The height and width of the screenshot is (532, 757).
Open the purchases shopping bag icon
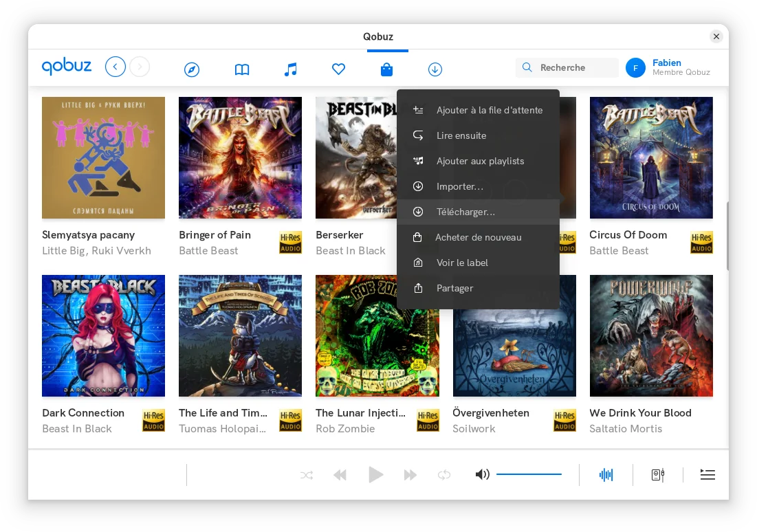[x=386, y=69]
